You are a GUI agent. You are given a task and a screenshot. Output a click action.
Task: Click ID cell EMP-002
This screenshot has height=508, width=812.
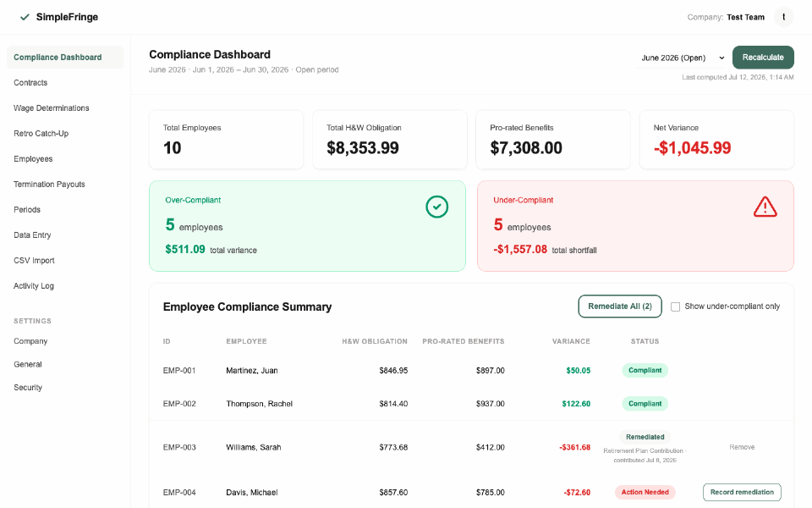(x=179, y=404)
